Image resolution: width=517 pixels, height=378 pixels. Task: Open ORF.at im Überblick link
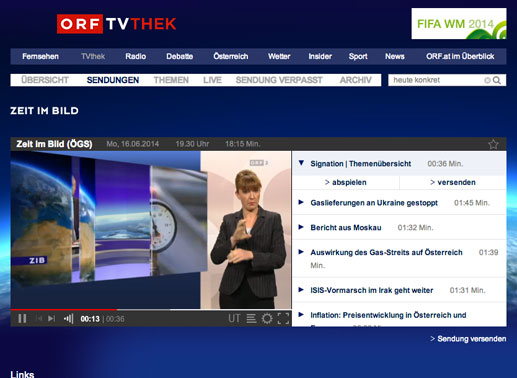pyautogui.click(x=460, y=56)
